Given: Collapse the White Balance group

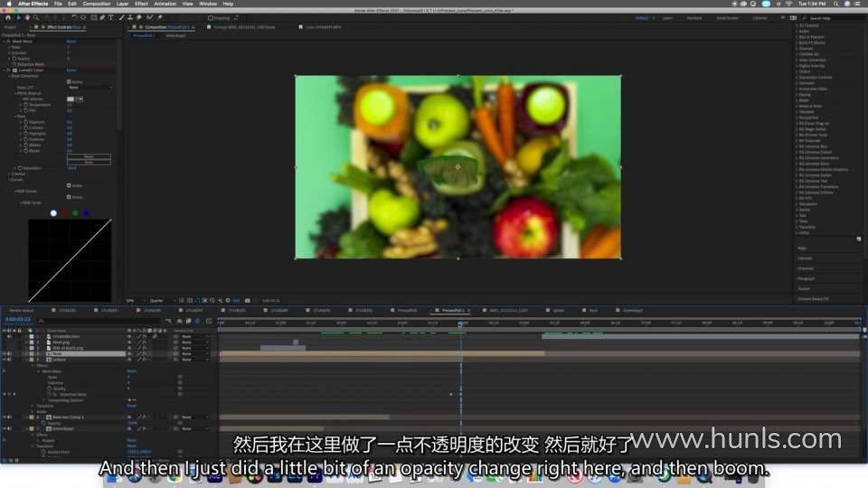Looking at the screenshot, I should [15, 93].
